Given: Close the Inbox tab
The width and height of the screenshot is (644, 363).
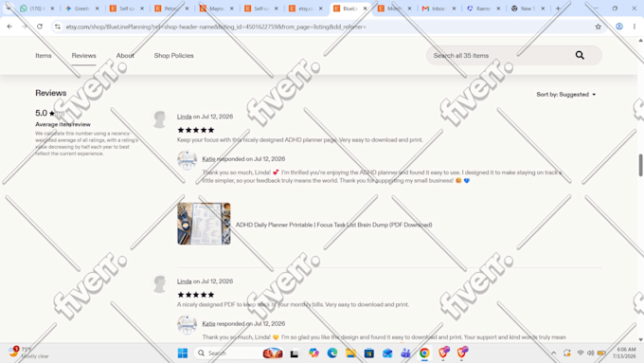Looking at the screenshot, I should click(x=454, y=9).
